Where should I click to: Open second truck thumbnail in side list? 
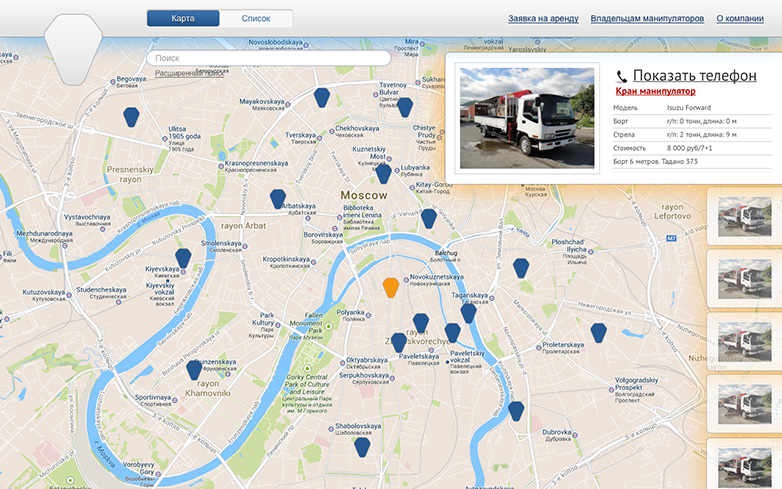point(744,279)
